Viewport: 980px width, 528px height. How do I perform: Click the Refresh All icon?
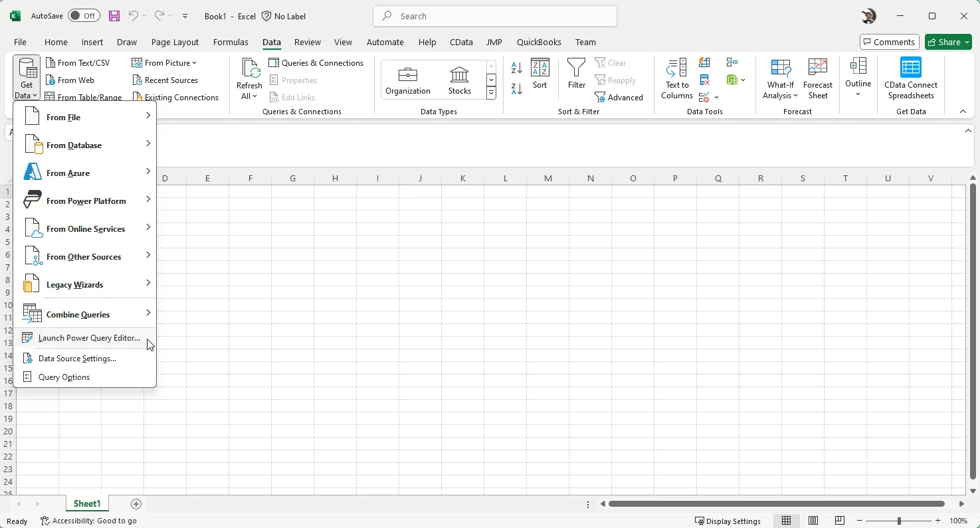[250, 70]
